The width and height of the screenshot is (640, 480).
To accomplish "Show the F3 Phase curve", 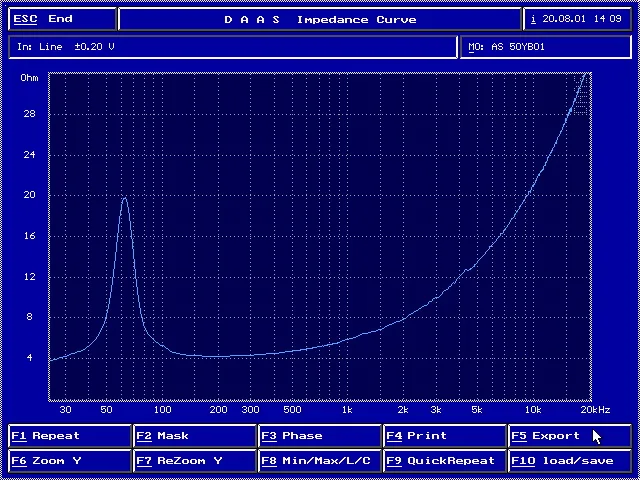I will pyautogui.click(x=320, y=436).
